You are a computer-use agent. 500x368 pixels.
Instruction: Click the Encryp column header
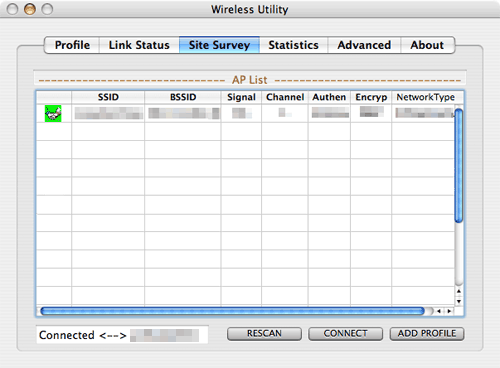click(x=371, y=97)
